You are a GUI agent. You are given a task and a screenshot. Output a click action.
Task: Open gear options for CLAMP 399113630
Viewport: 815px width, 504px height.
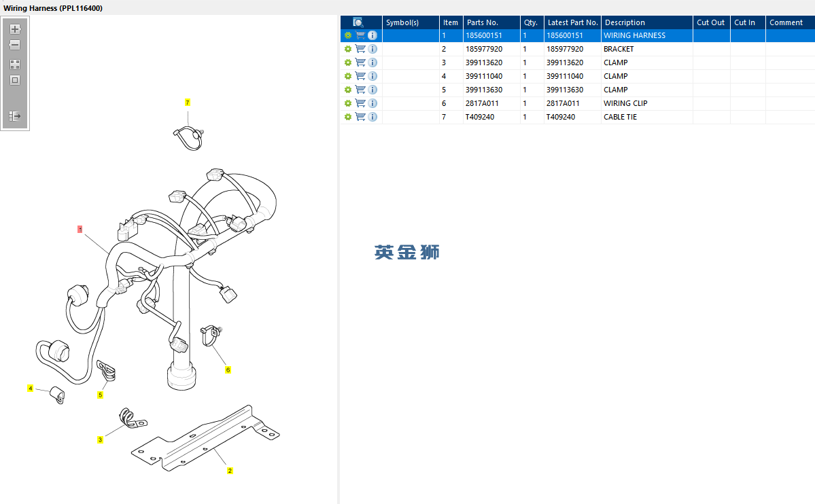click(x=348, y=90)
